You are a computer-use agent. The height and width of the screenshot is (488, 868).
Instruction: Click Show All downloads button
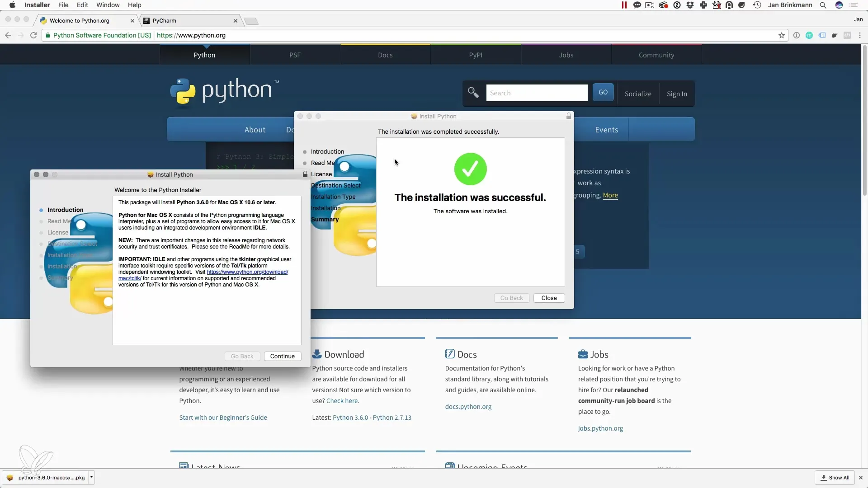tap(835, 478)
